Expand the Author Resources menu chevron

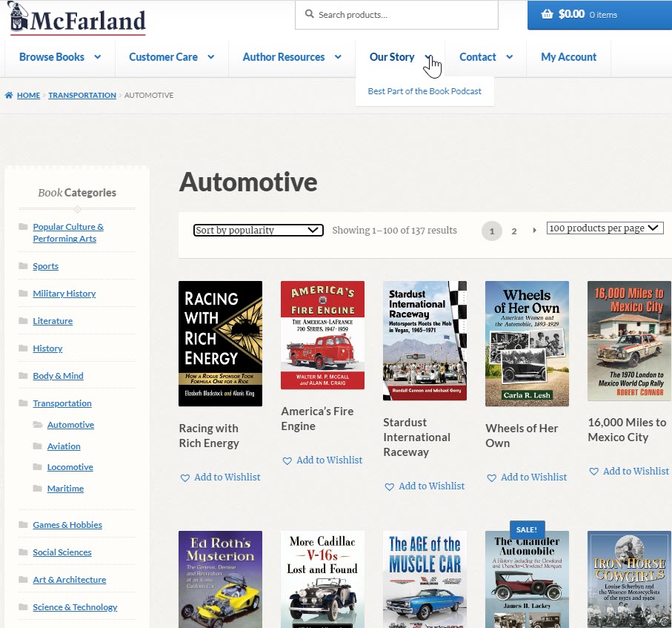[338, 57]
